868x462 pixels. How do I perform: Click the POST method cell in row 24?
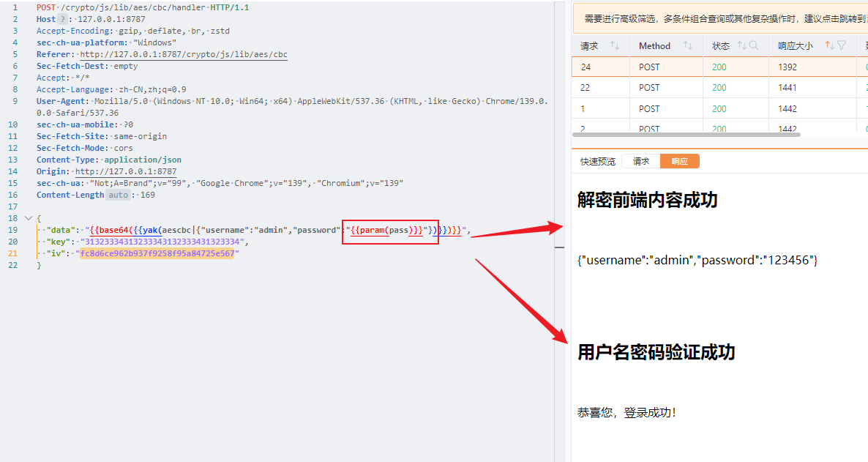point(649,67)
